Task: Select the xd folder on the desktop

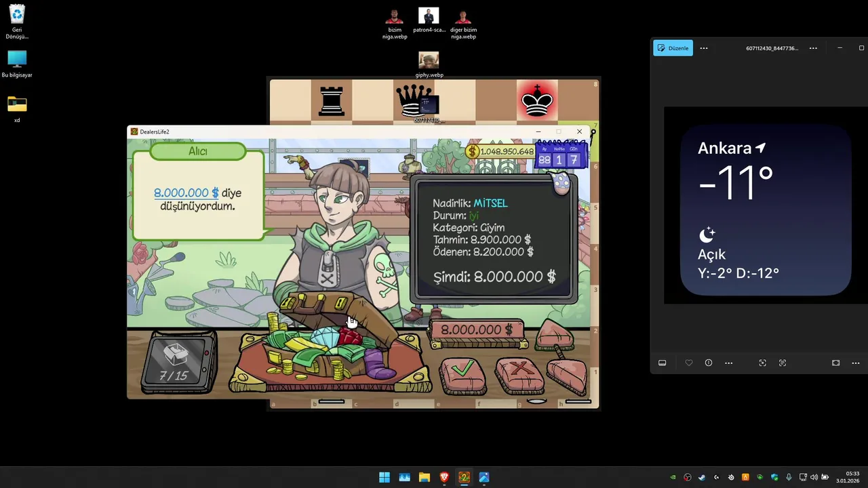Action: click(x=17, y=109)
